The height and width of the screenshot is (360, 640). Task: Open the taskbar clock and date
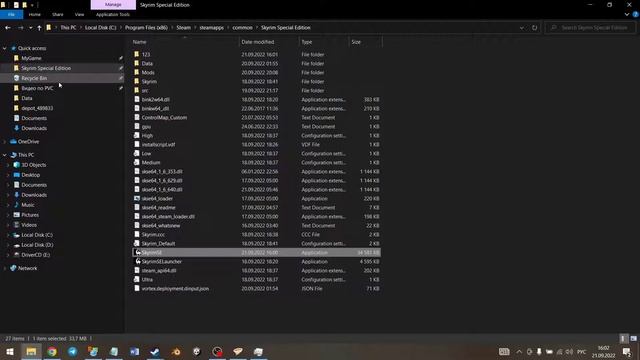point(603,352)
